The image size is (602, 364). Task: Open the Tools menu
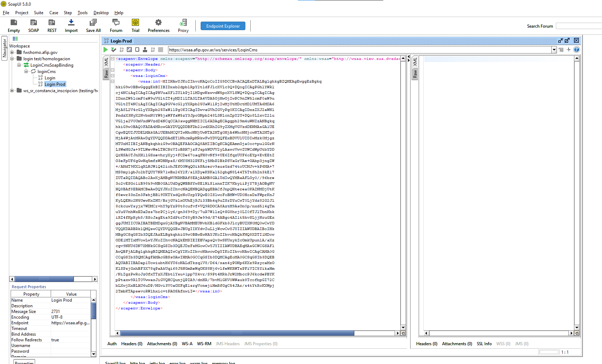(x=82, y=13)
